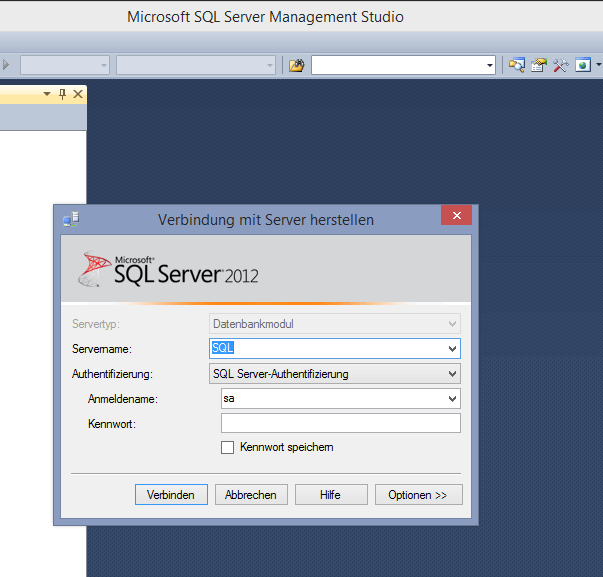
Task: Open the toolbar overflow arrow beside browser icon
Action: 598,65
